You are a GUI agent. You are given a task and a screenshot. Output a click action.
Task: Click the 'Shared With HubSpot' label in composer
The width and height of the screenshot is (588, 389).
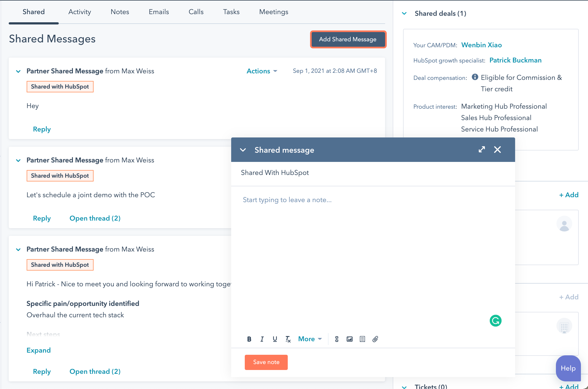tap(275, 173)
